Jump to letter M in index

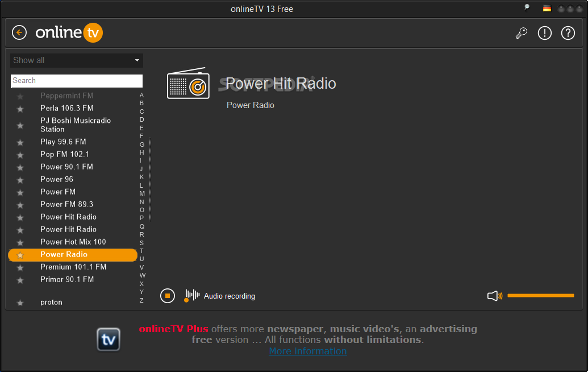point(142,193)
